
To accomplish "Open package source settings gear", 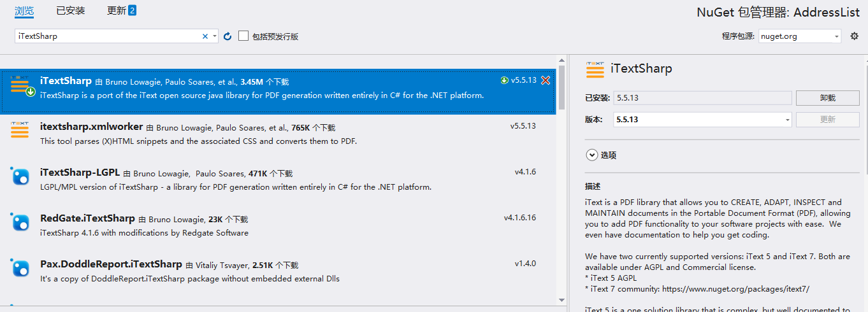I will click(x=855, y=36).
